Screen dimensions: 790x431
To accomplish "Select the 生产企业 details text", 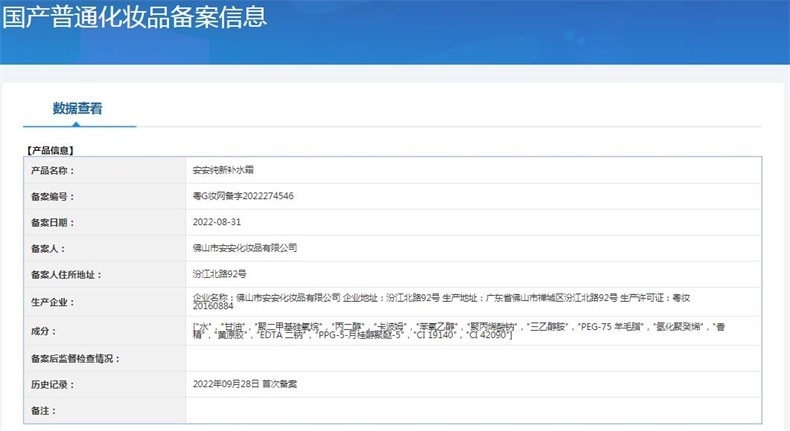I will pyautogui.click(x=441, y=301).
